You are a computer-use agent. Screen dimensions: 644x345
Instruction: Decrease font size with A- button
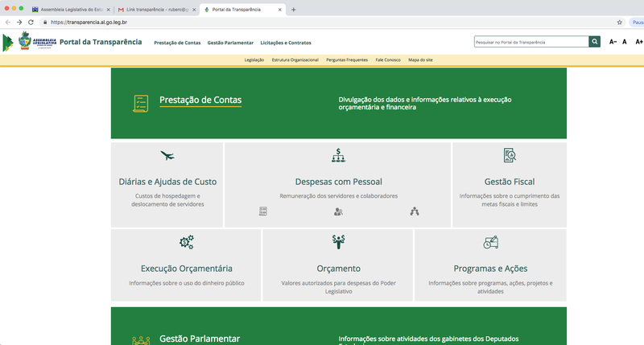click(x=613, y=42)
